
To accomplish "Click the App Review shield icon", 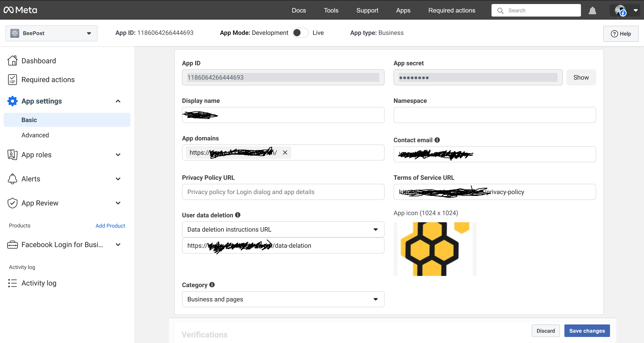I will (12, 203).
